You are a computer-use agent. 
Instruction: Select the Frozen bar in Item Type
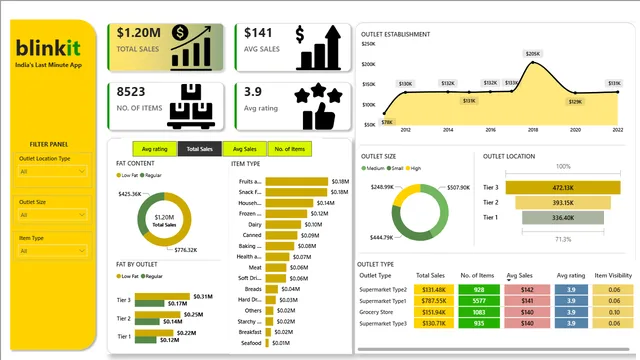click(x=286, y=213)
